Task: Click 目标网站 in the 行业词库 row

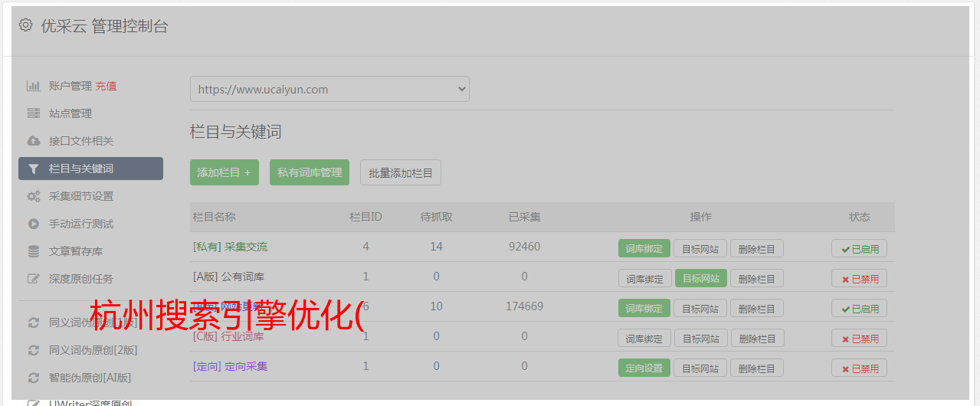Action: tap(701, 338)
